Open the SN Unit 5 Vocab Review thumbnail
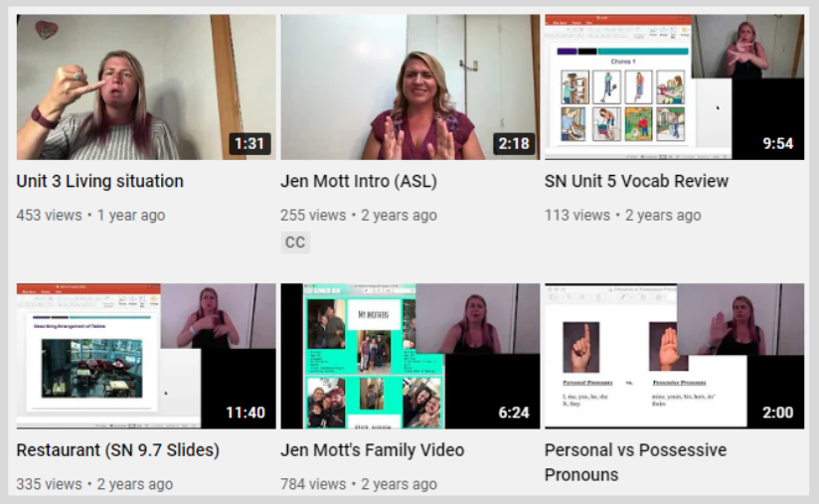Viewport: 819px width, 504px height. (674, 86)
